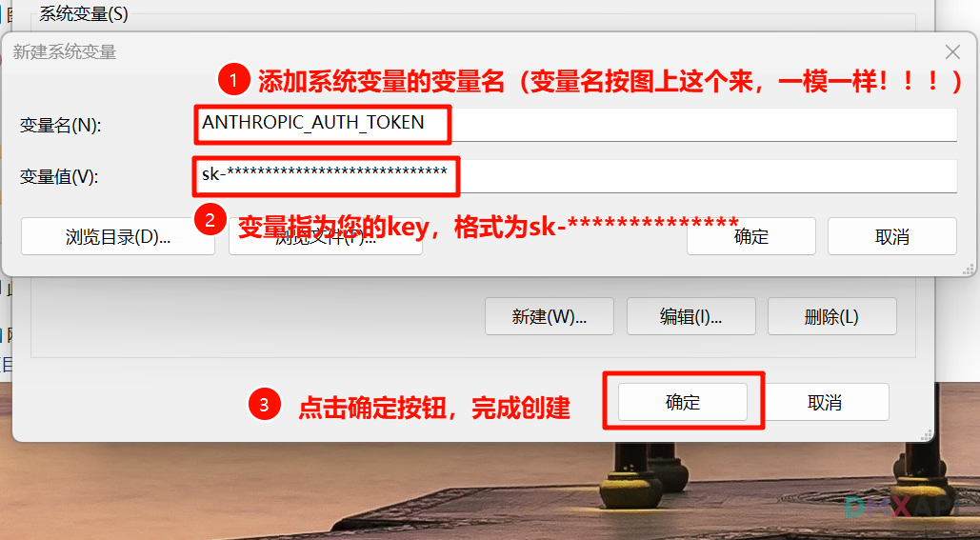Click the 删除(L) button
The height and width of the screenshot is (540, 980).
pos(831,316)
